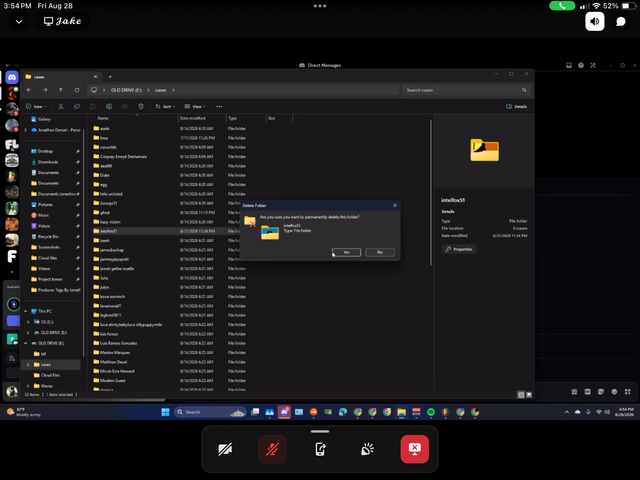Open Discord home icon in server list
The width and height of the screenshot is (640, 480).
coord(12,78)
